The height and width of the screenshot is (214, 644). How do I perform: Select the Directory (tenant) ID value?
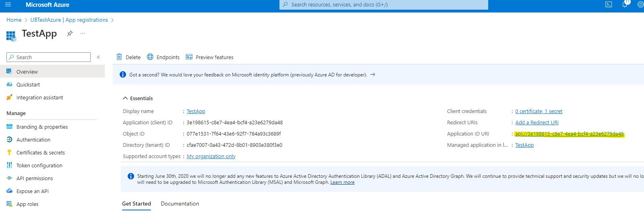pyautogui.click(x=234, y=145)
